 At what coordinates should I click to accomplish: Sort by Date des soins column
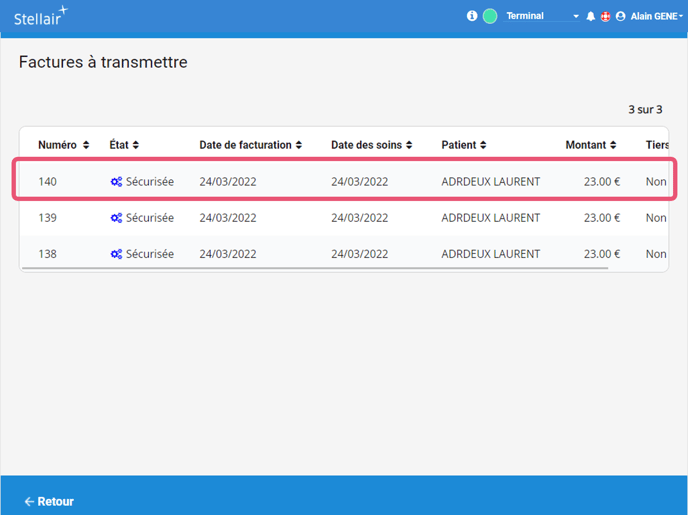tap(372, 145)
